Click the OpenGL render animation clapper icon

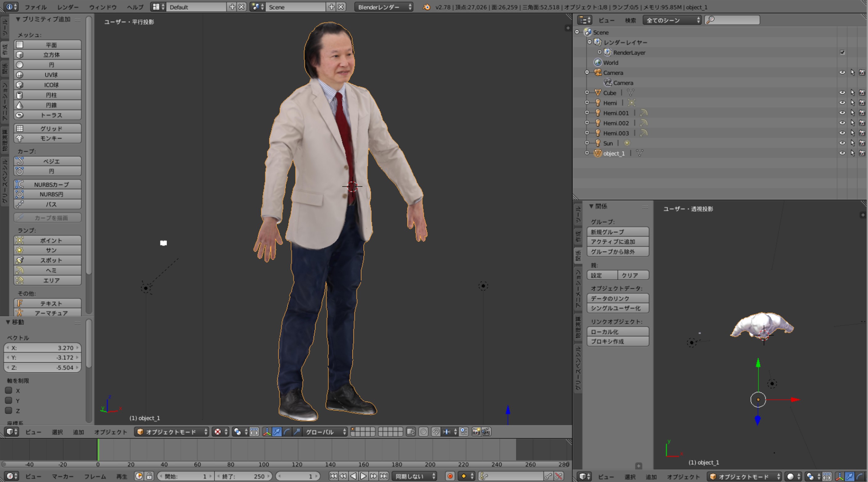point(486,432)
